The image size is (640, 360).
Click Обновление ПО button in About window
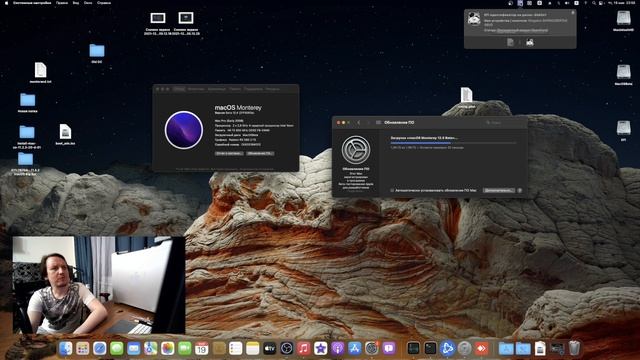(x=260, y=153)
